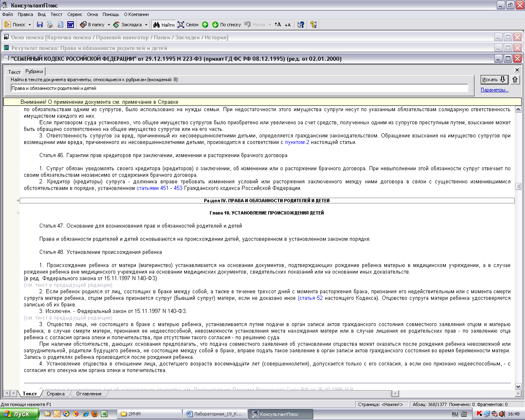Screen dimensions: 525x420
Task: Click vertical scrollbar down arrow
Action: [518, 386]
